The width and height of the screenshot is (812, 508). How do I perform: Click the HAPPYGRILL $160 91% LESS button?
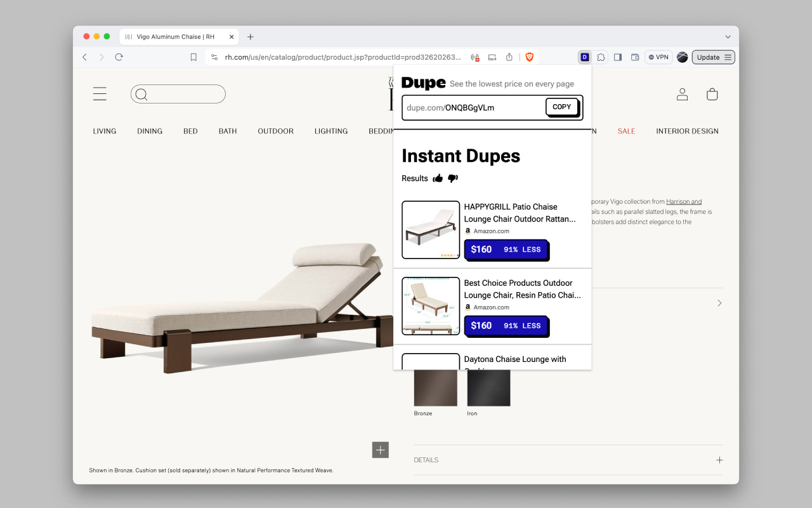(x=506, y=250)
